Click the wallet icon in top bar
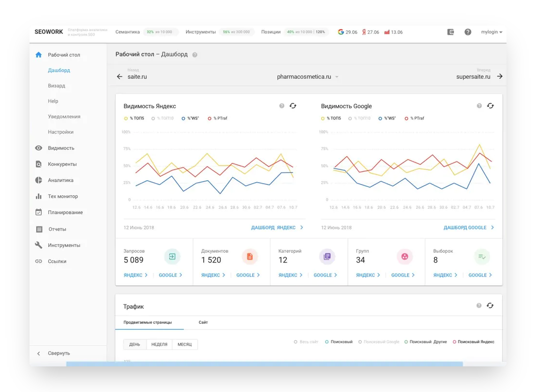Viewport: 536px width, 392px height. pyautogui.click(x=450, y=32)
